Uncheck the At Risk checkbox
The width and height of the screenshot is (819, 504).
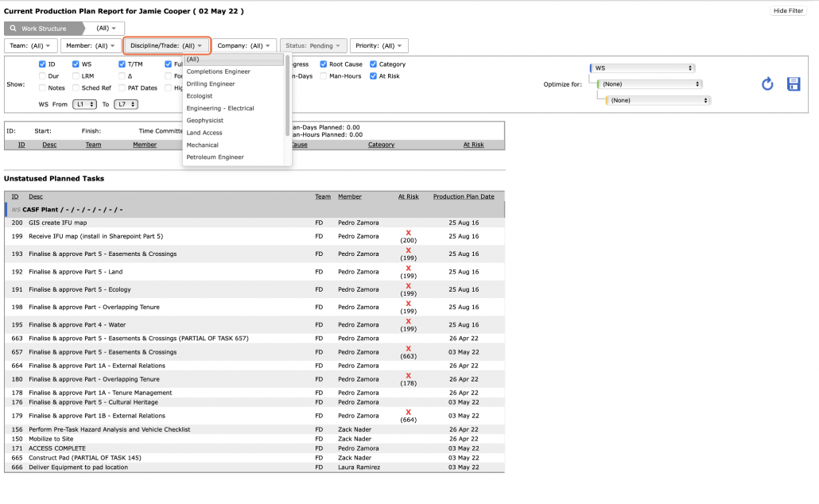tap(374, 76)
